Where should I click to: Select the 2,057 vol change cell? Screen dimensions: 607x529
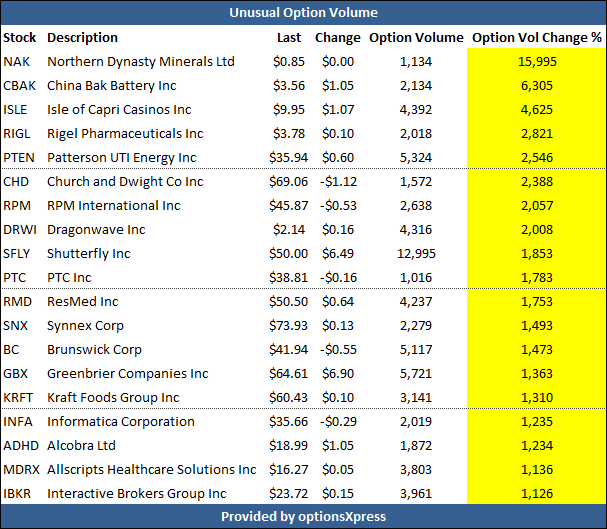pyautogui.click(x=537, y=205)
